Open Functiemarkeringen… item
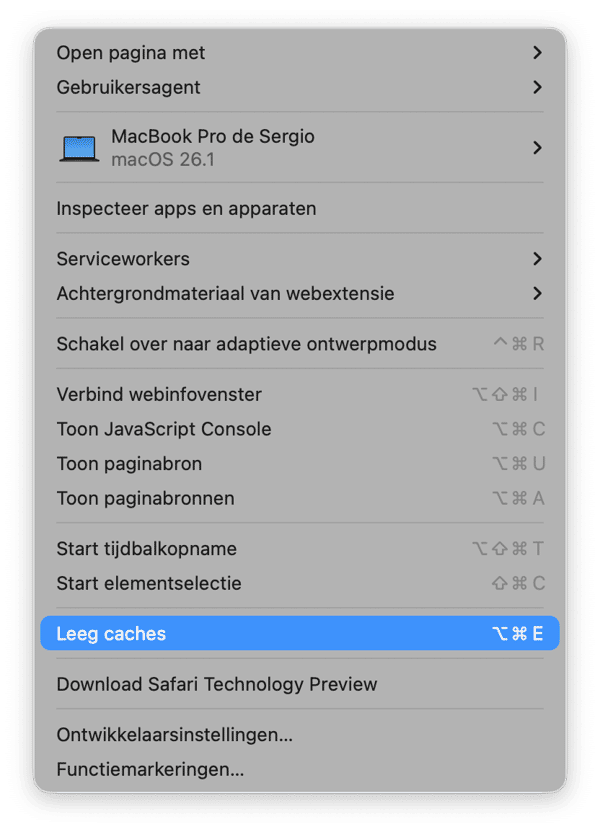Viewport: 600px width, 832px height. [150, 769]
